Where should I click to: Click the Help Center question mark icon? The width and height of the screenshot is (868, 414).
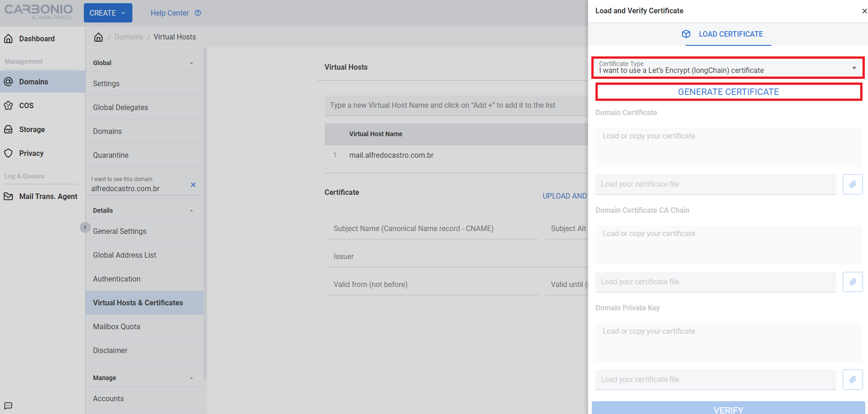pos(198,13)
